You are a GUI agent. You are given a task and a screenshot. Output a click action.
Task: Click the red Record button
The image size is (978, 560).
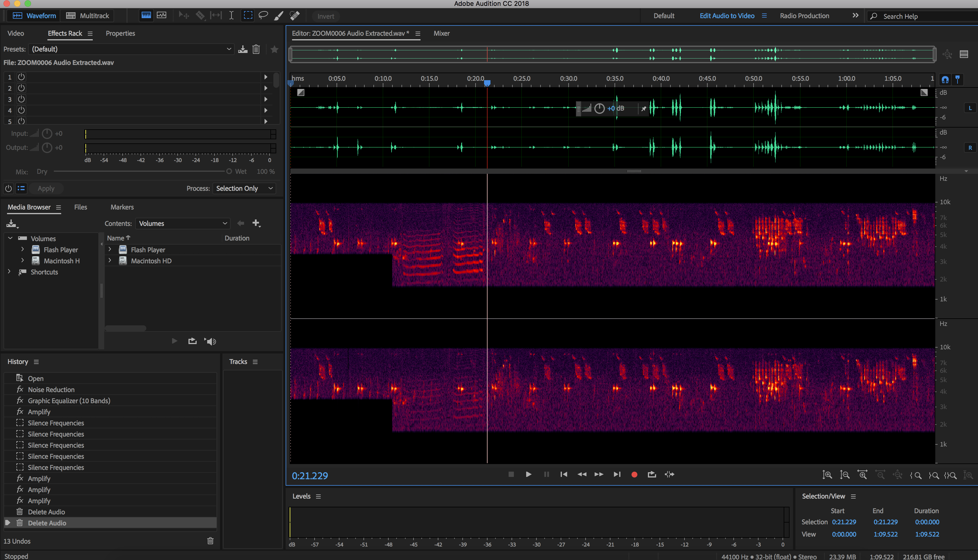coord(634,475)
